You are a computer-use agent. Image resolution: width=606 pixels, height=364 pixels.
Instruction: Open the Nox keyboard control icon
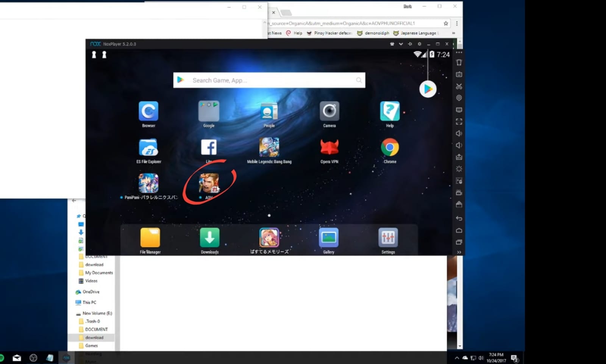(459, 74)
